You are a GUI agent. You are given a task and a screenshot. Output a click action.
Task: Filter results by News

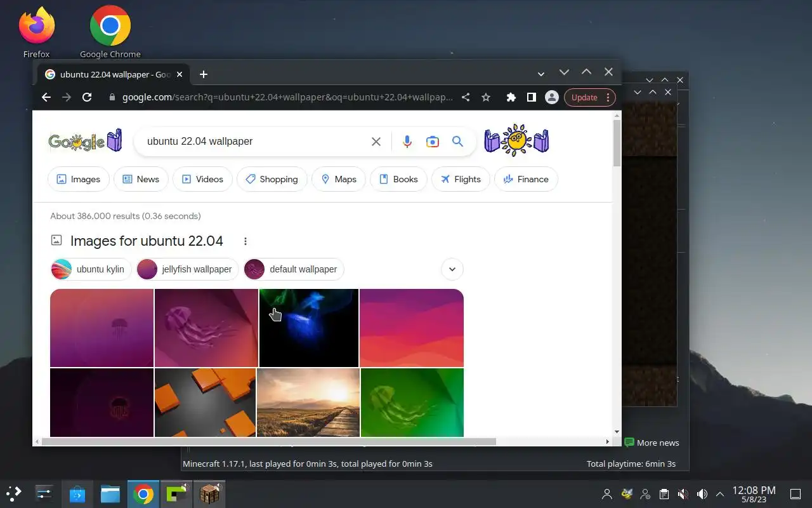(141, 179)
